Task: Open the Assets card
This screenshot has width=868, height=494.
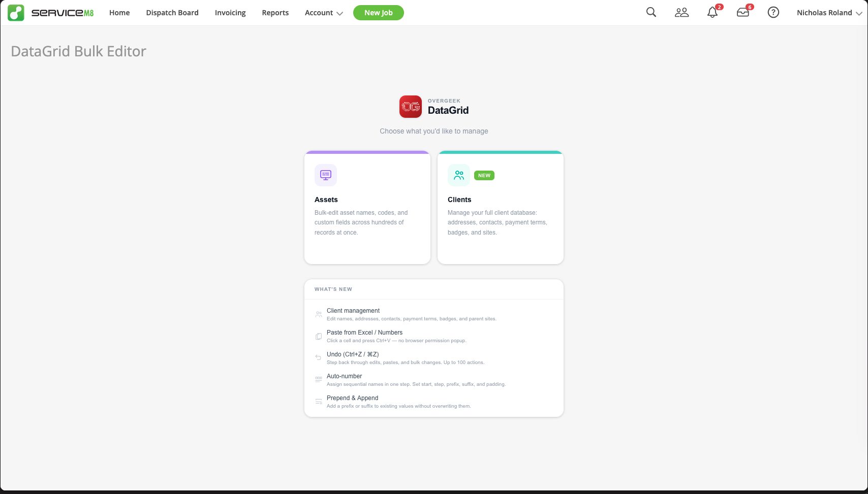Action: point(367,207)
